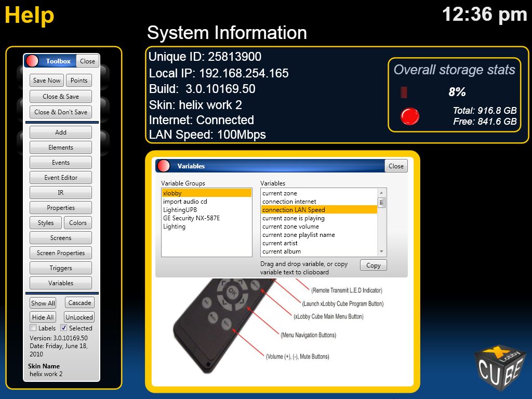Open the Properties panel
This screenshot has width=532, height=399.
pyautogui.click(x=61, y=208)
